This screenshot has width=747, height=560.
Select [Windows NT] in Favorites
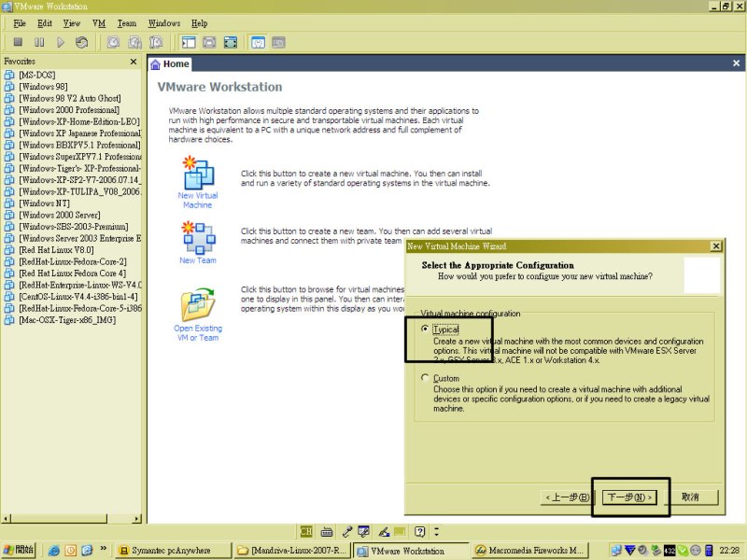click(44, 203)
